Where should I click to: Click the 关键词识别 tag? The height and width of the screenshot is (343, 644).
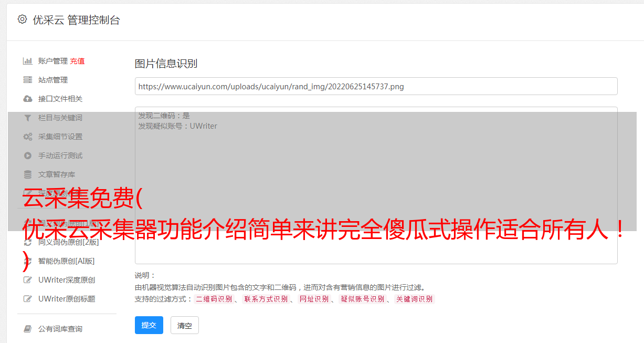414,299
